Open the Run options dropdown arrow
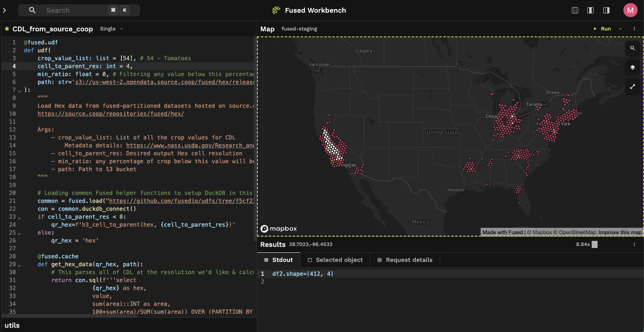This screenshot has height=332, width=644. [621, 29]
